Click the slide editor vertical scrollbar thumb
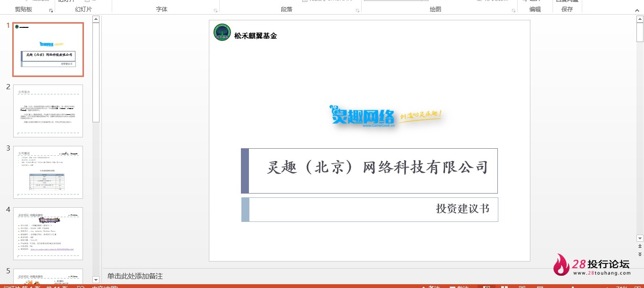The width and height of the screenshot is (644, 288). (640, 32)
